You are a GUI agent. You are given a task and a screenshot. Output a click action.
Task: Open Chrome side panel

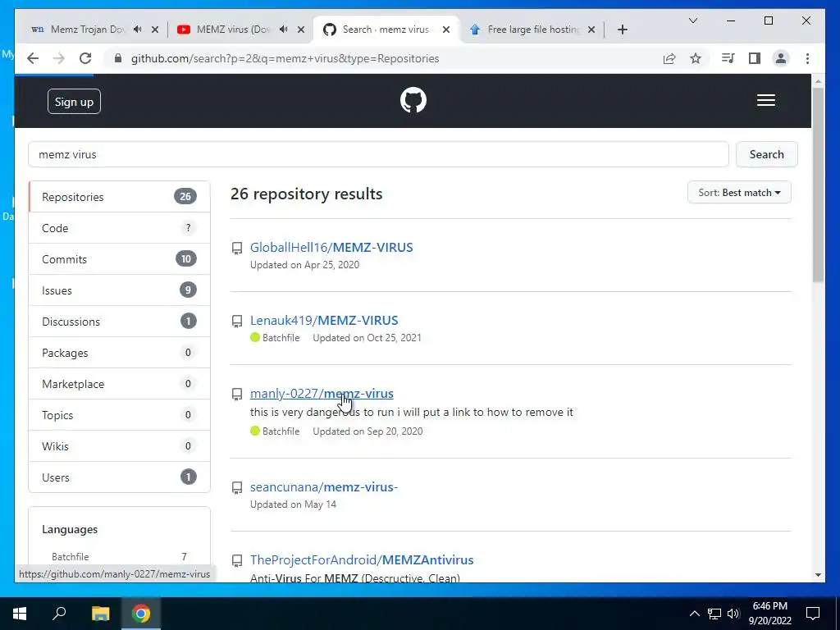click(x=755, y=58)
